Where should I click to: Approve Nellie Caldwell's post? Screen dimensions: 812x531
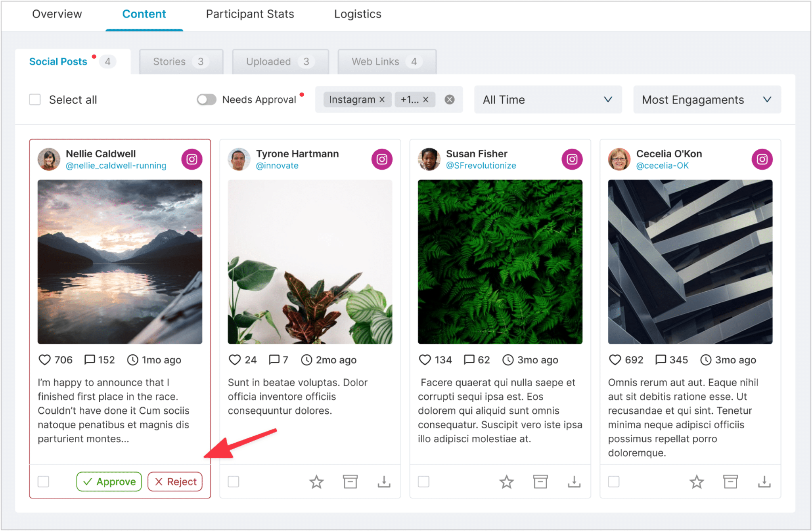click(x=109, y=482)
